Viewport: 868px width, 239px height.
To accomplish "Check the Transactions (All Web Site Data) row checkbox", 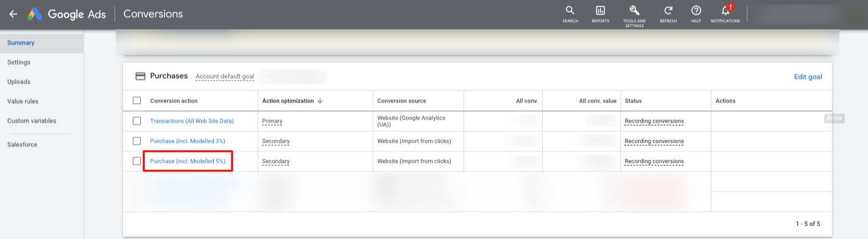I will (136, 121).
